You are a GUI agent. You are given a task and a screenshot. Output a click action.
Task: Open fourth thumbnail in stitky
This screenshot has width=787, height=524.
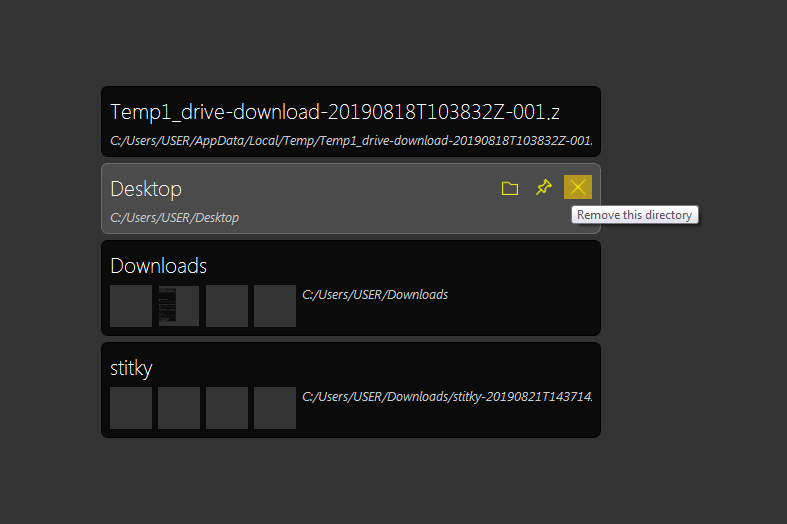click(275, 408)
